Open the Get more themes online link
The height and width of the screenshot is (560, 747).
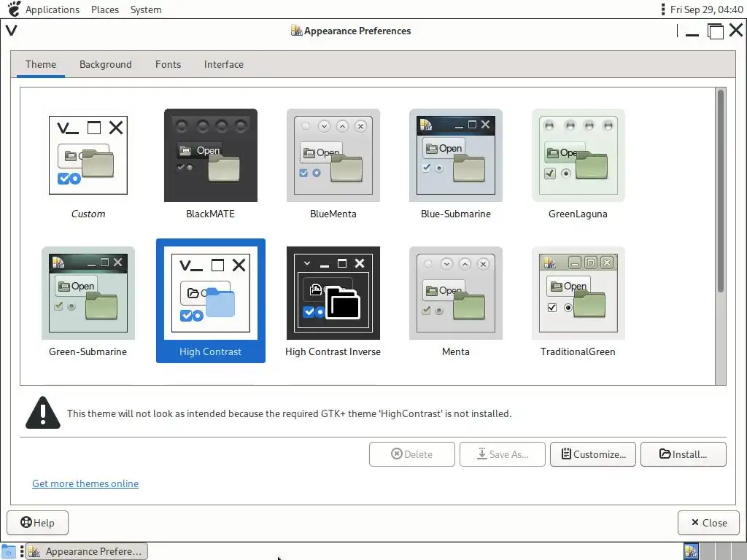(x=85, y=483)
